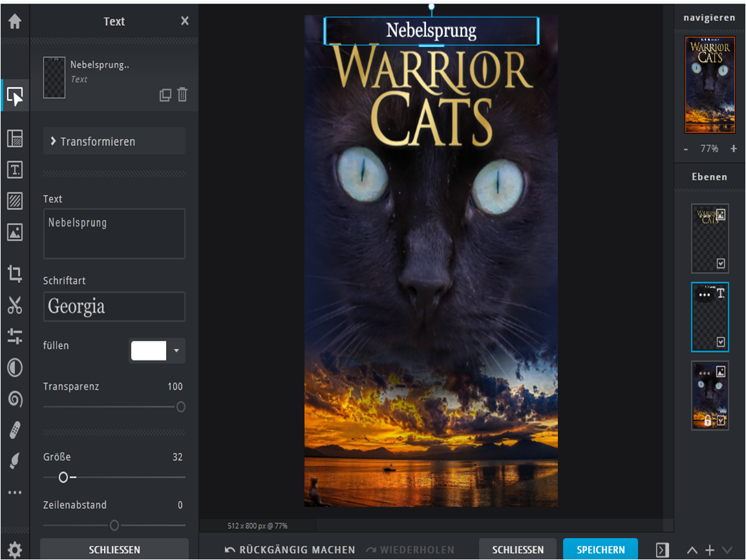Select the Retouch bandage tool
Image resolution: width=746 pixels, height=560 pixels.
pos(15,430)
